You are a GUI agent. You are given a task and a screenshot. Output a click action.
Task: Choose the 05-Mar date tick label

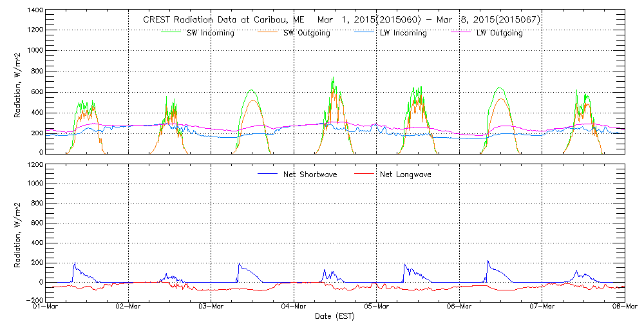(x=377, y=307)
